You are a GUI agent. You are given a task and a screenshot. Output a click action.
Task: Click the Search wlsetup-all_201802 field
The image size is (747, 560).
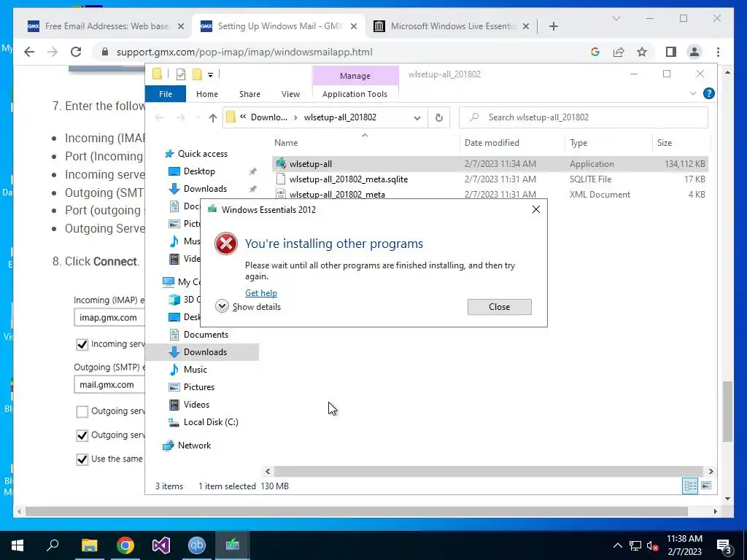pos(584,117)
